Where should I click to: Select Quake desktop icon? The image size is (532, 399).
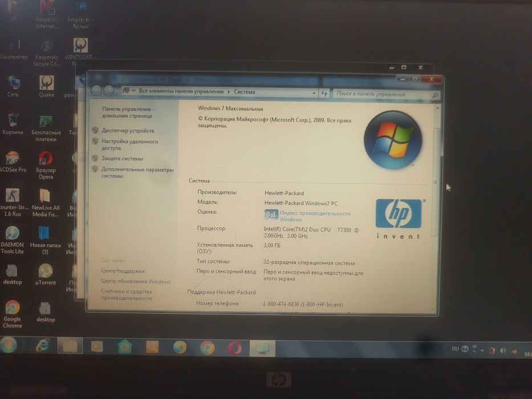point(47,87)
